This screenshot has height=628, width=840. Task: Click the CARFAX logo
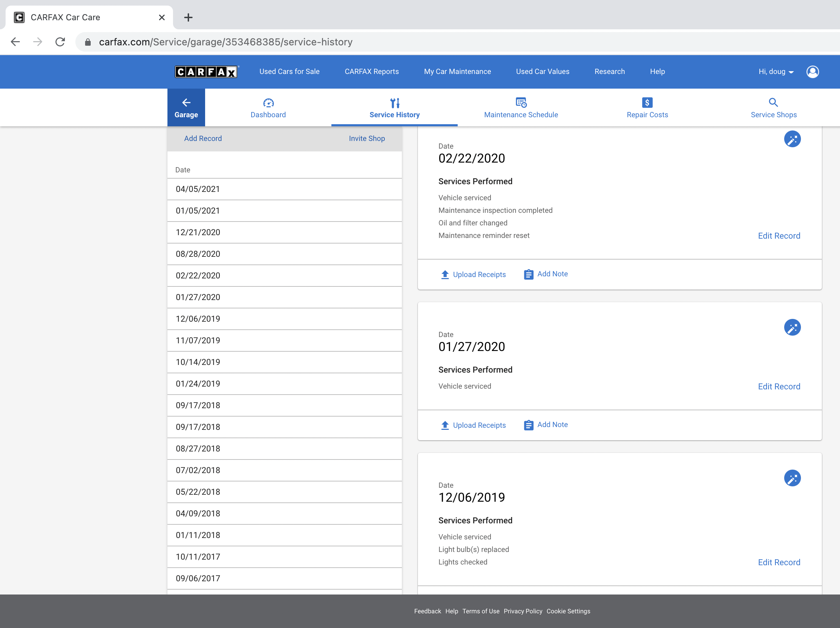click(x=207, y=72)
